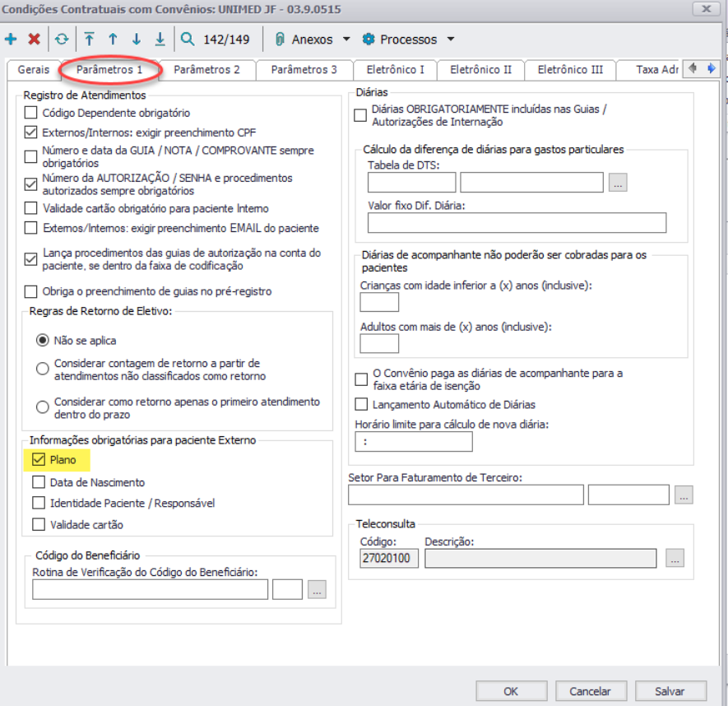Enable Validade cartão obrigatório para paciente Interno
Viewport: 728px width, 706px height.
click(x=30, y=208)
